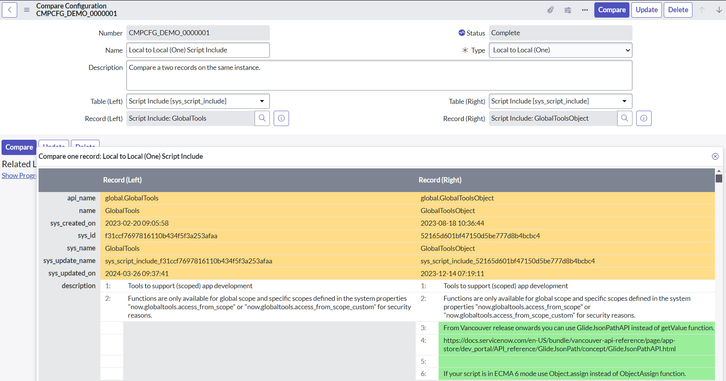Click the sys_id row label
Viewport: 726px width, 381px height.
click(87, 236)
